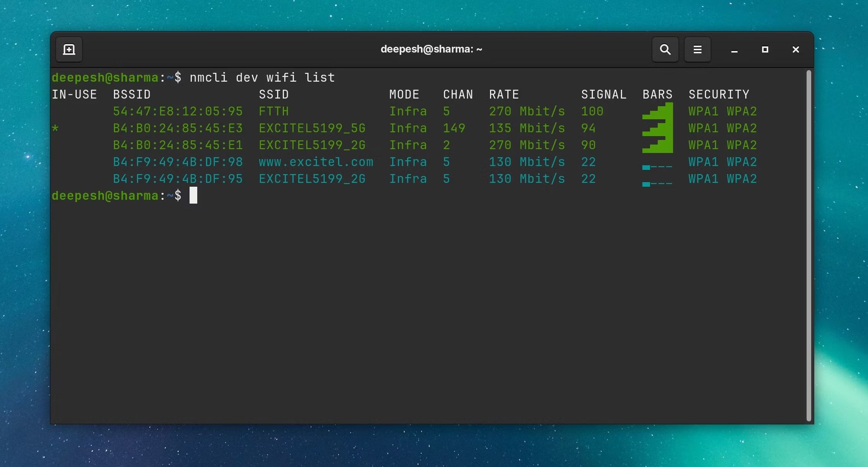868x467 pixels.
Task: Click the BSSID 54:47:E8:12:05:95
Action: [178, 111]
